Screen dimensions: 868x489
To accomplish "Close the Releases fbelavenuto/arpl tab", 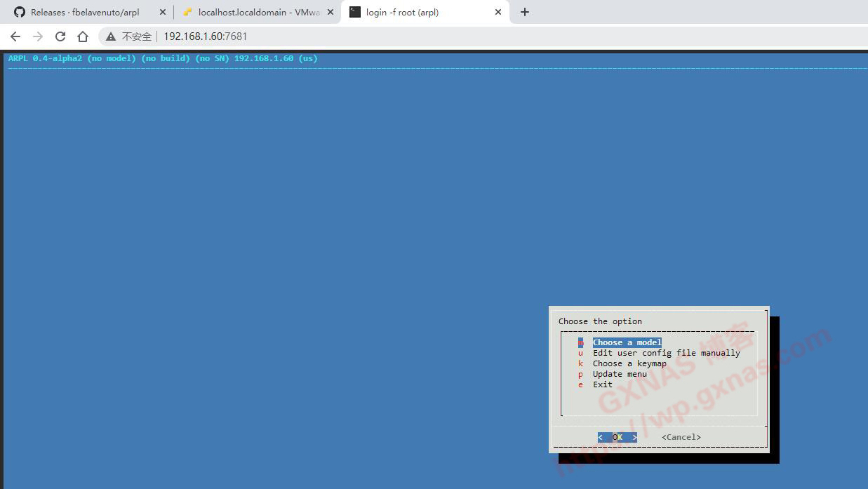I will [163, 12].
